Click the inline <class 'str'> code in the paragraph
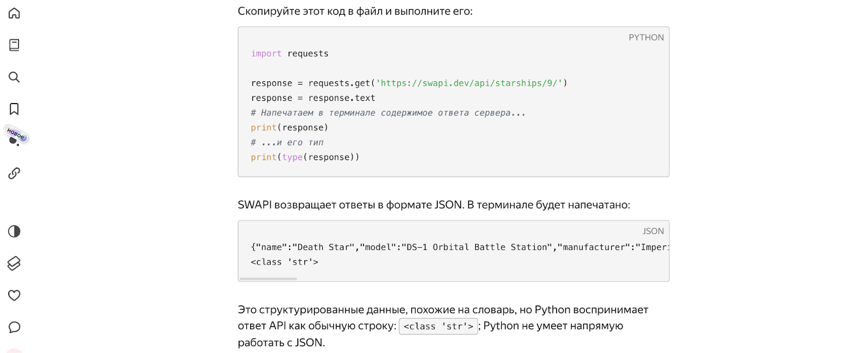 [438, 326]
